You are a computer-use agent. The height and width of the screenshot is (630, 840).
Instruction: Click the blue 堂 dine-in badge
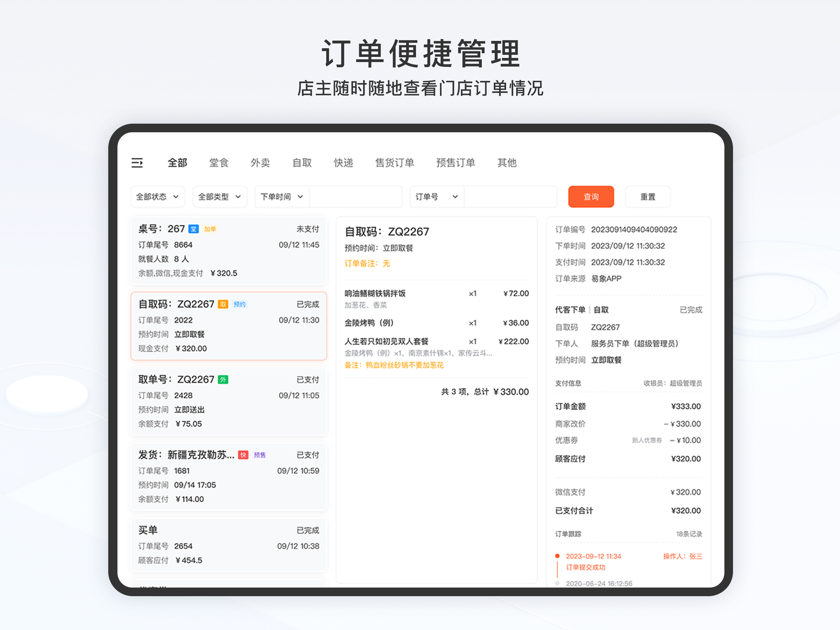point(194,229)
